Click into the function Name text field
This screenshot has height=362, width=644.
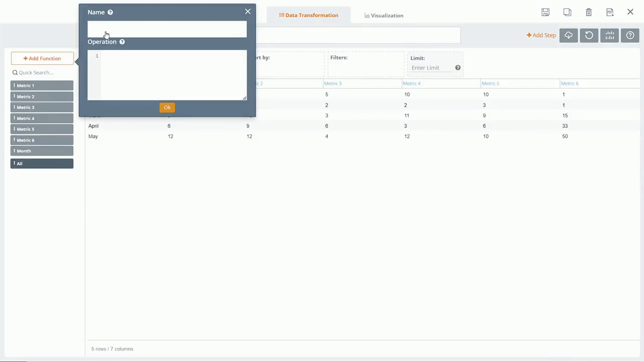(x=167, y=29)
